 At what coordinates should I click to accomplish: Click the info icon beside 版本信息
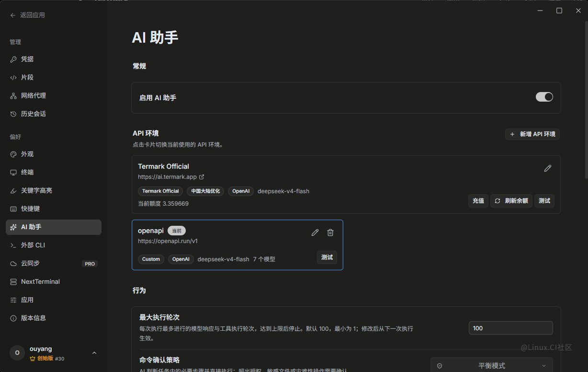click(13, 318)
